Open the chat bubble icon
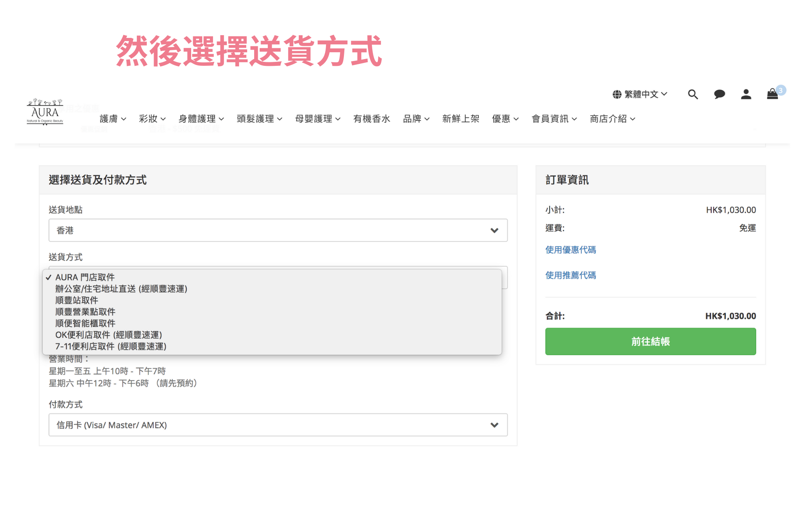The image size is (798, 532). pyautogui.click(x=719, y=94)
